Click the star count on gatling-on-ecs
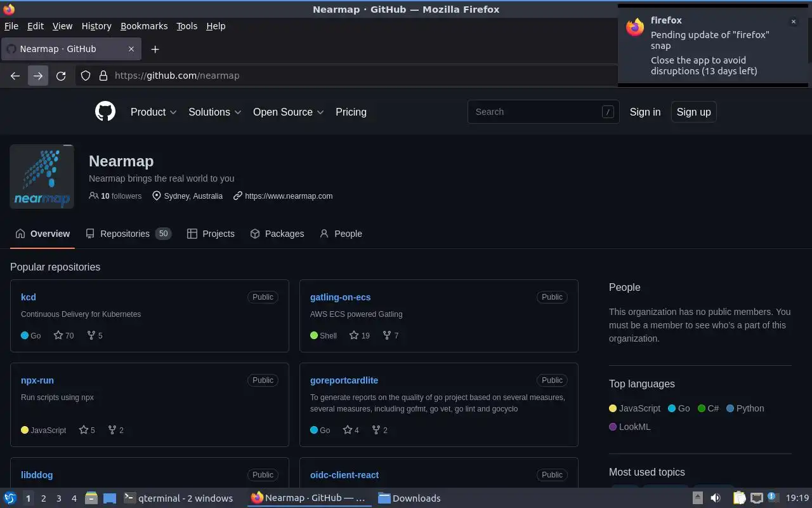 pos(365,335)
